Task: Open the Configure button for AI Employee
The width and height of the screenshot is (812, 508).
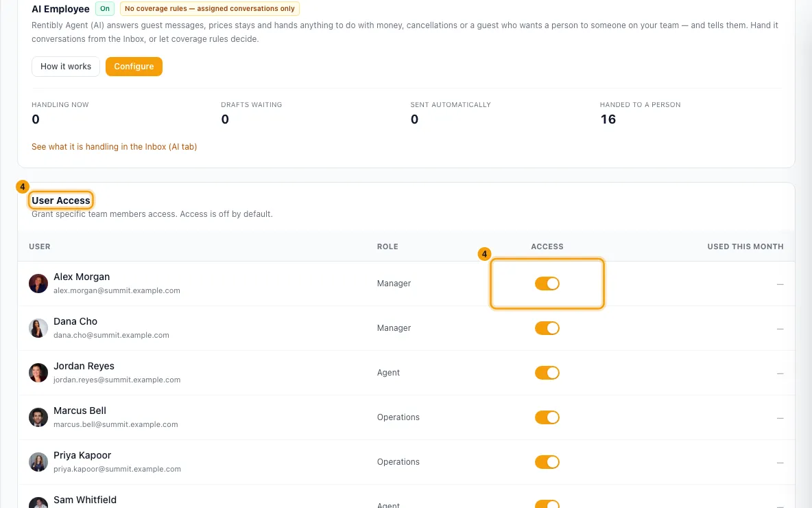Action: click(x=134, y=67)
